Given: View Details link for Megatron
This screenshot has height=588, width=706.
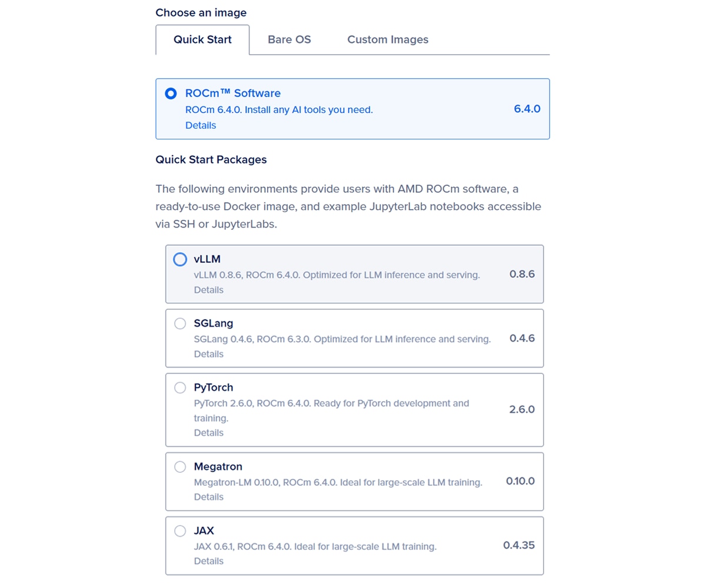Looking at the screenshot, I should (x=209, y=497).
